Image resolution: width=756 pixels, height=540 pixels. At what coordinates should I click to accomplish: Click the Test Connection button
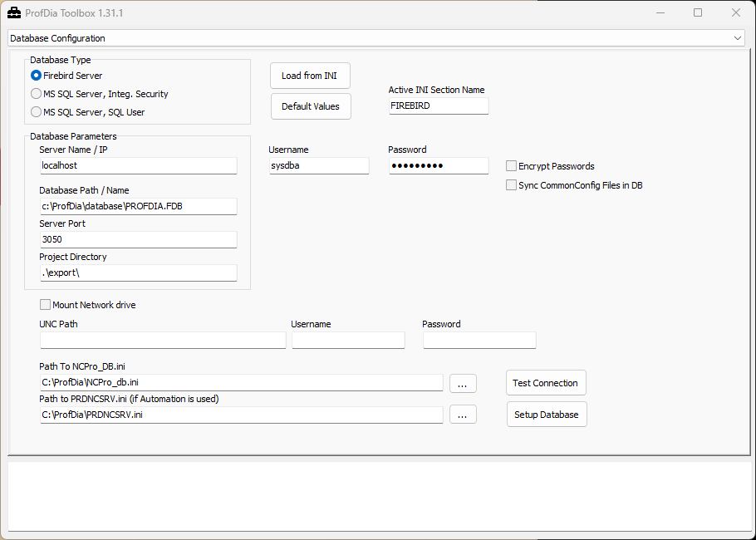click(x=546, y=383)
